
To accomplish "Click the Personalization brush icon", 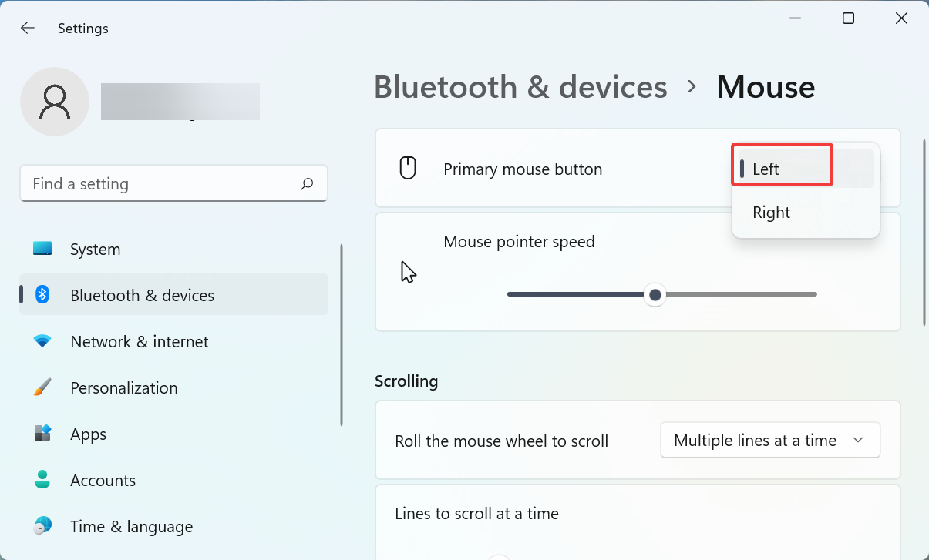I will click(44, 387).
